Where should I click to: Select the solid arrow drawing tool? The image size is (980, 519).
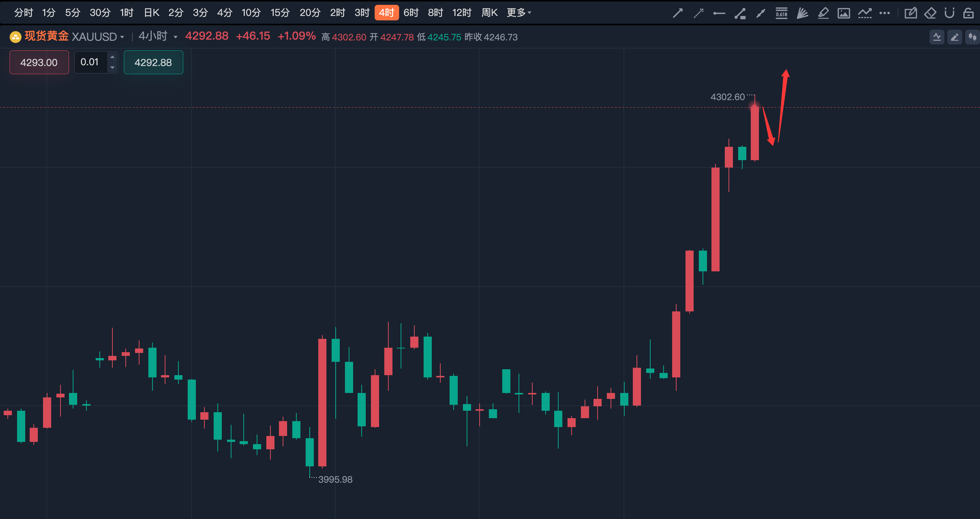pyautogui.click(x=678, y=13)
